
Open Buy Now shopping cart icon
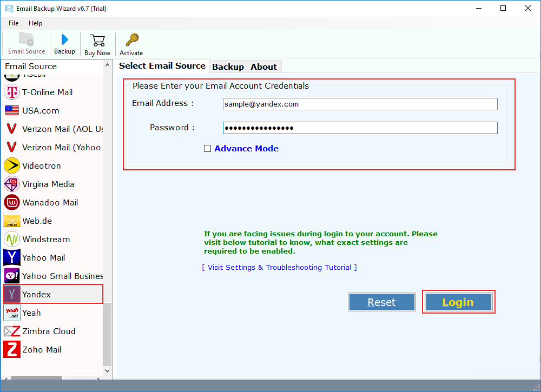coord(97,41)
